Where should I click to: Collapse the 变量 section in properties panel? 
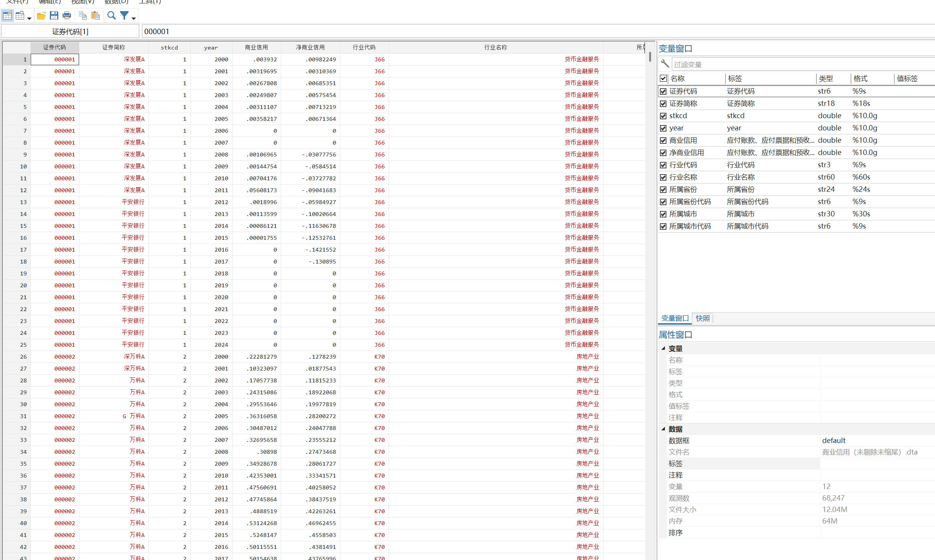[x=663, y=348]
